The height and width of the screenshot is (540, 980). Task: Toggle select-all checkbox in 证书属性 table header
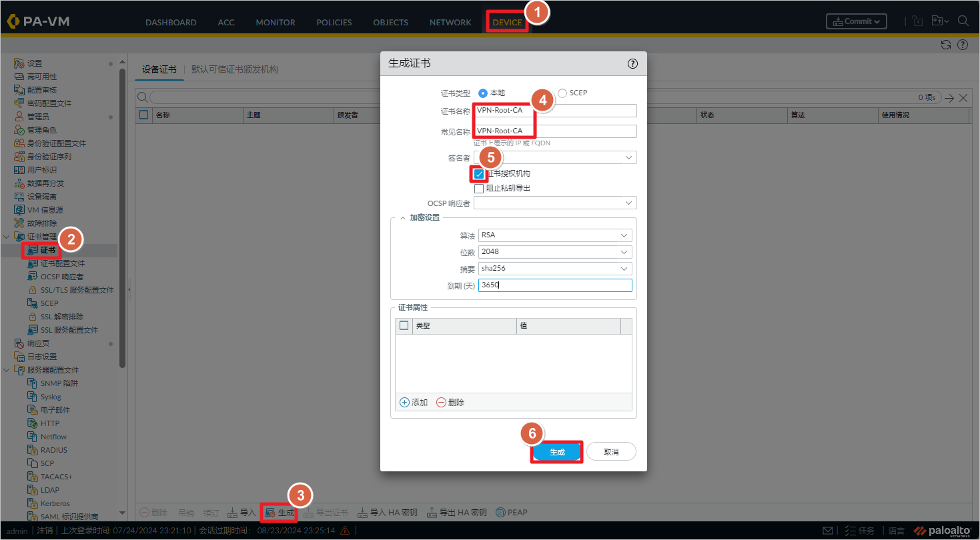pyautogui.click(x=404, y=326)
